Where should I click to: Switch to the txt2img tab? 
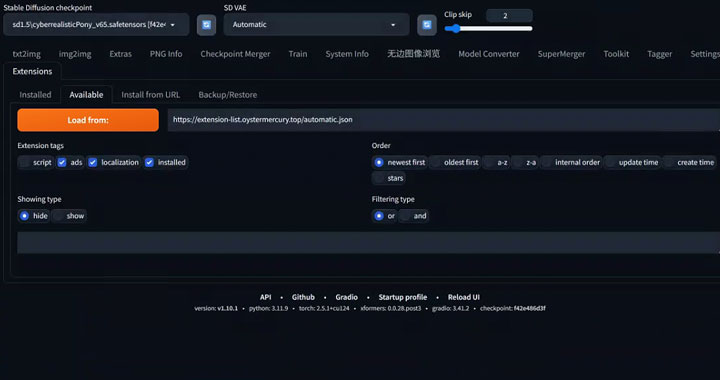click(x=27, y=54)
